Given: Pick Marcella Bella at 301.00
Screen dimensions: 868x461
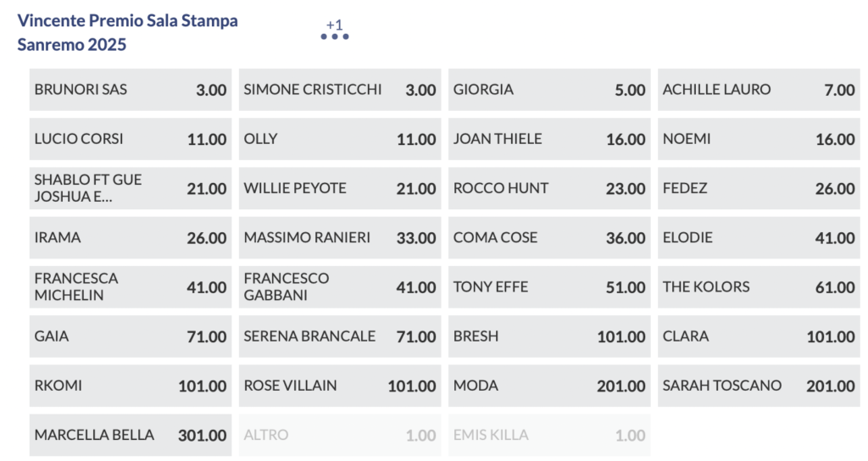Looking at the screenshot, I should 130,436.
